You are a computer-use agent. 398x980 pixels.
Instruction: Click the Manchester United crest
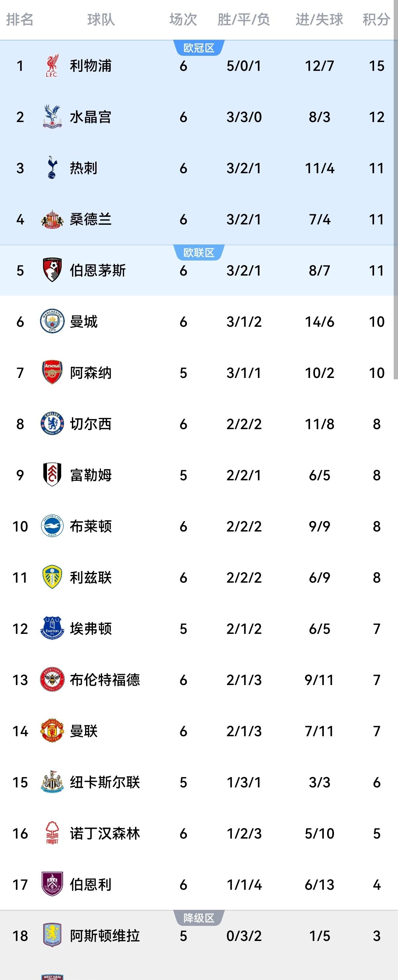coord(52,731)
